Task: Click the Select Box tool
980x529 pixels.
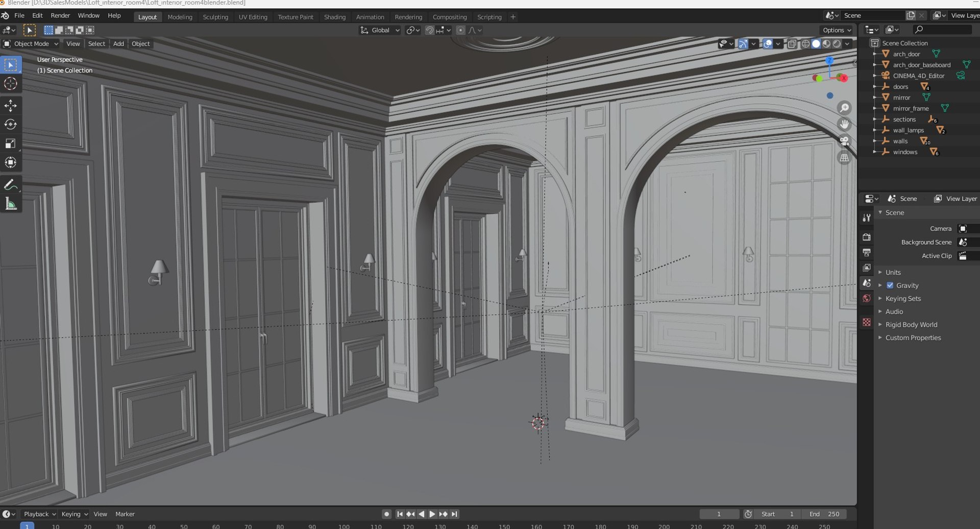Action: (x=11, y=65)
